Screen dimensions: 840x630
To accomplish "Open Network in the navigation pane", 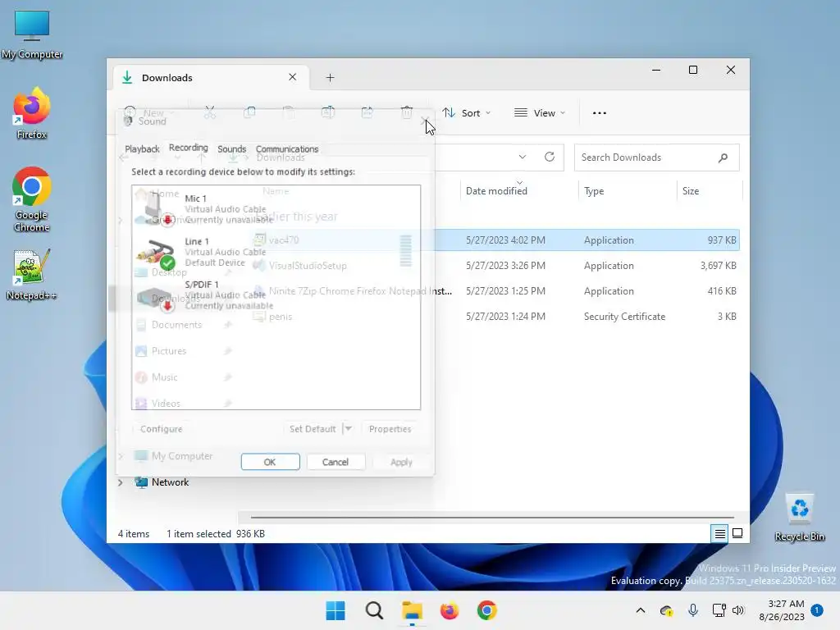I will (x=170, y=482).
